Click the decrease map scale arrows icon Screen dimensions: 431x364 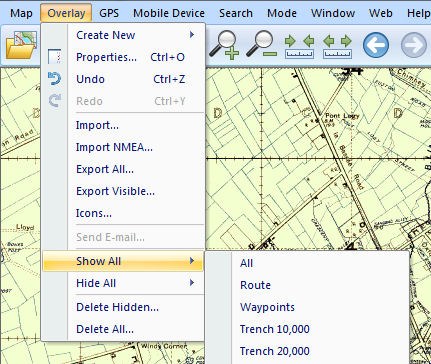pos(299,47)
